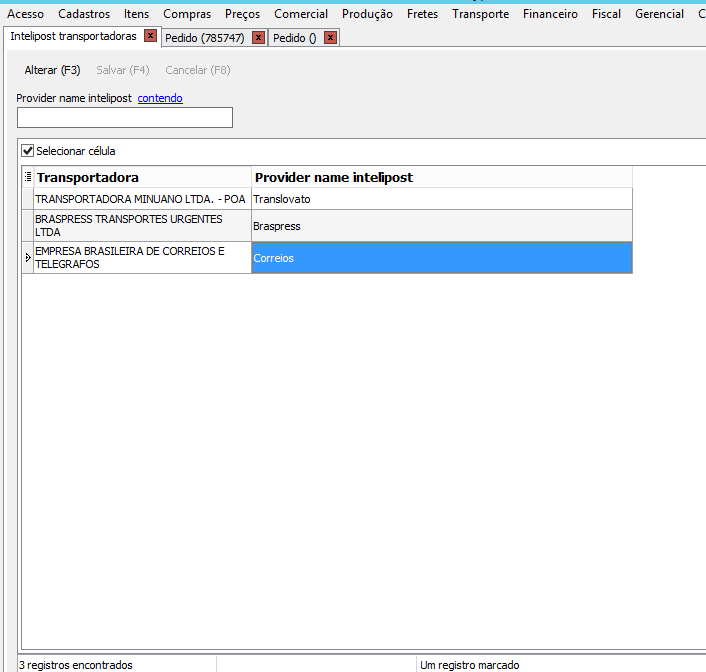Switch to the empty Pedido () tab
The width and height of the screenshot is (706, 672).
tap(294, 38)
